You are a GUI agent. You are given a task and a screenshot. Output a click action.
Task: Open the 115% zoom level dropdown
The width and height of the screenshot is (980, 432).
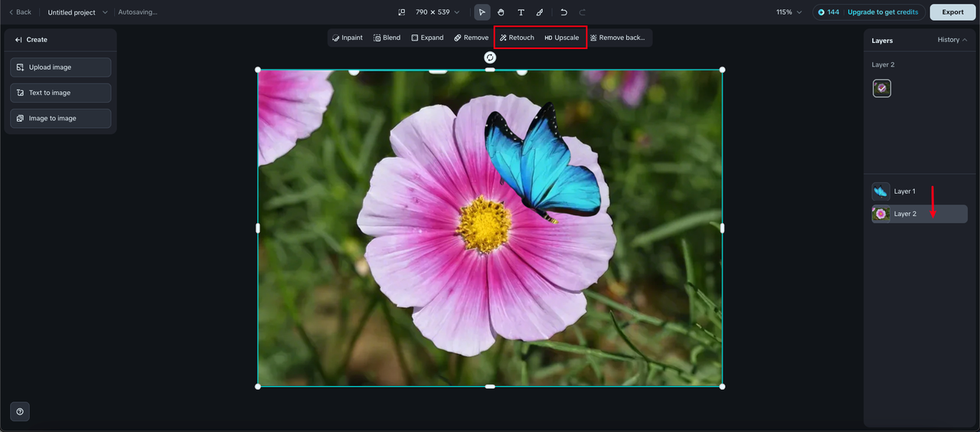(x=789, y=12)
